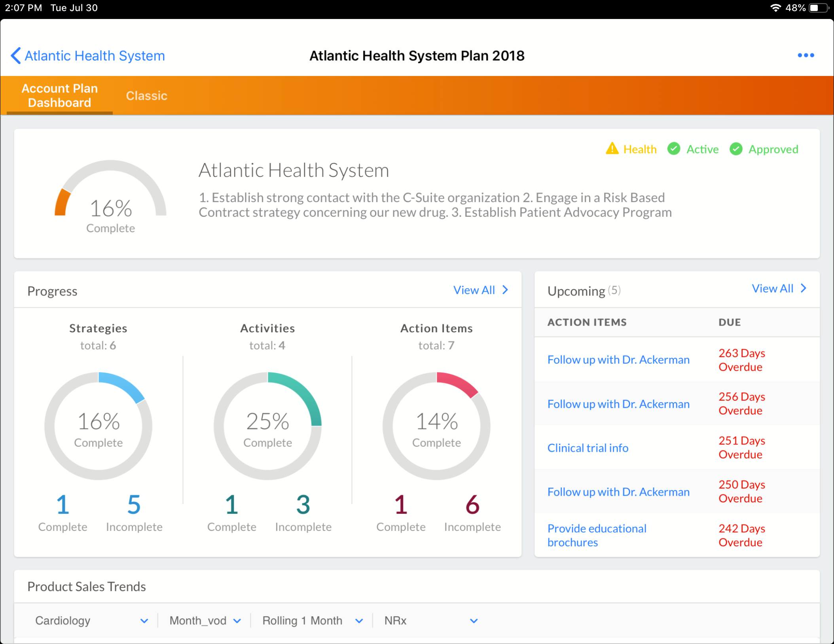Tap the Activities 25% complete donut chart

267,426
